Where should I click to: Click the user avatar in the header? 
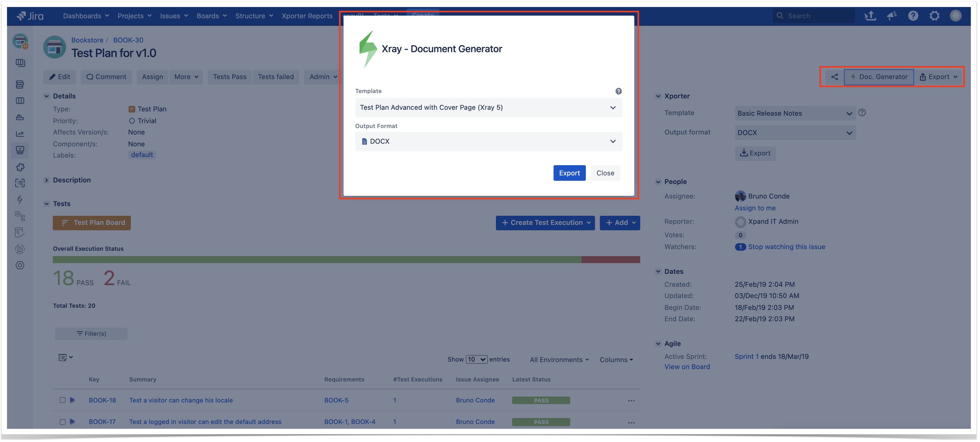(955, 16)
